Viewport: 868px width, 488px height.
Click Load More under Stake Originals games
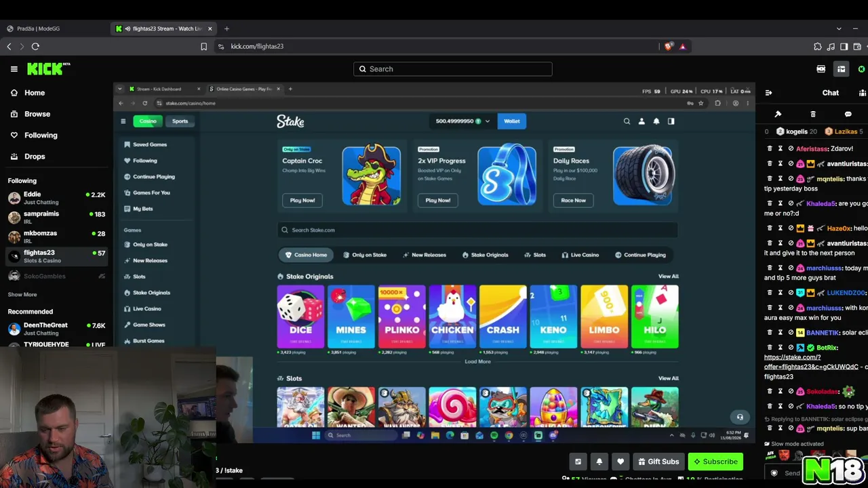(477, 362)
